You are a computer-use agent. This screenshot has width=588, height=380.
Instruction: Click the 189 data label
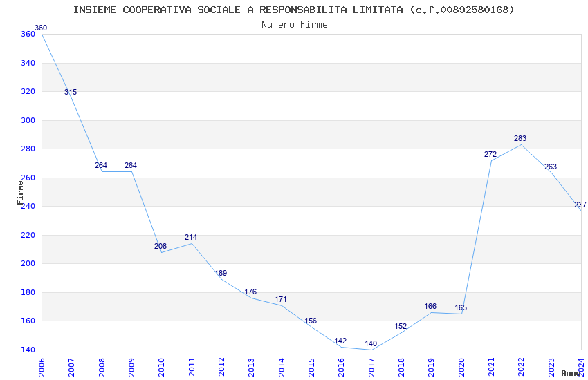click(221, 273)
